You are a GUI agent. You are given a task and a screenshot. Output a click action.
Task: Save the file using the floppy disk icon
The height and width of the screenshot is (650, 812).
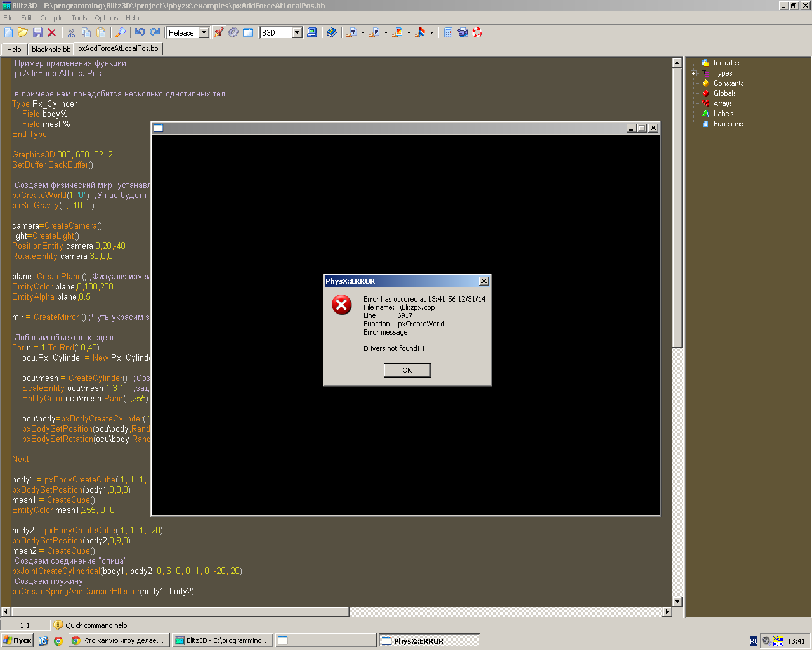37,32
